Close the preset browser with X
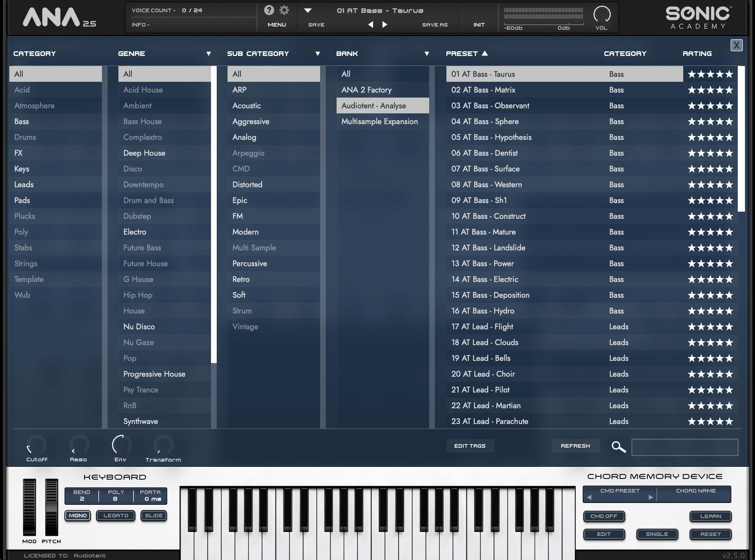 736,45
